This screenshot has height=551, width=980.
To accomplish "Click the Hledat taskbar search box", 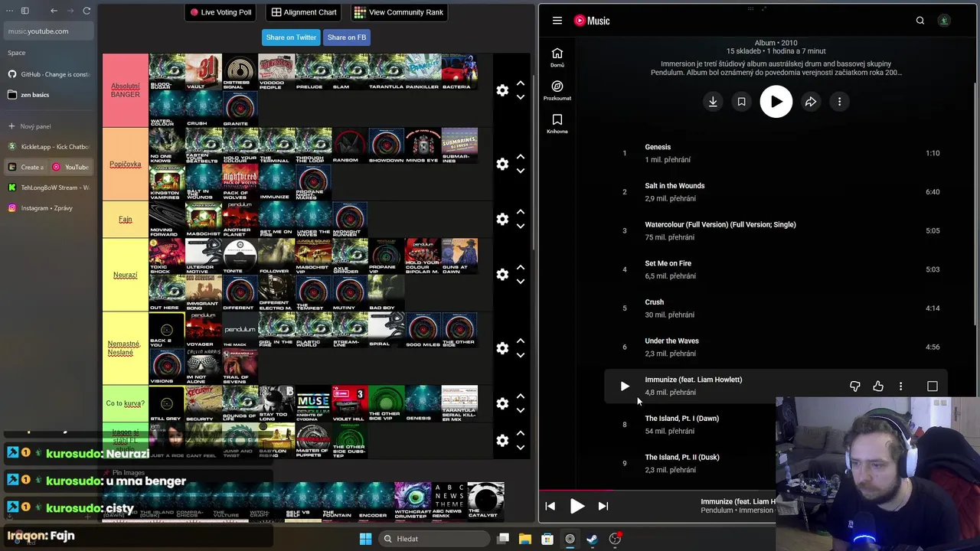I will [x=434, y=539].
